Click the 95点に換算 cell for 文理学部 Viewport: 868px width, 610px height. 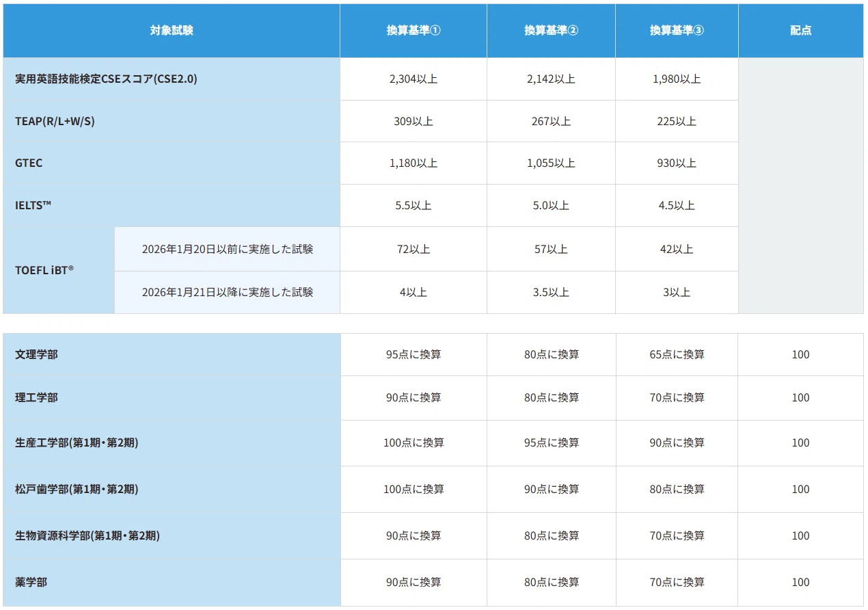point(413,354)
